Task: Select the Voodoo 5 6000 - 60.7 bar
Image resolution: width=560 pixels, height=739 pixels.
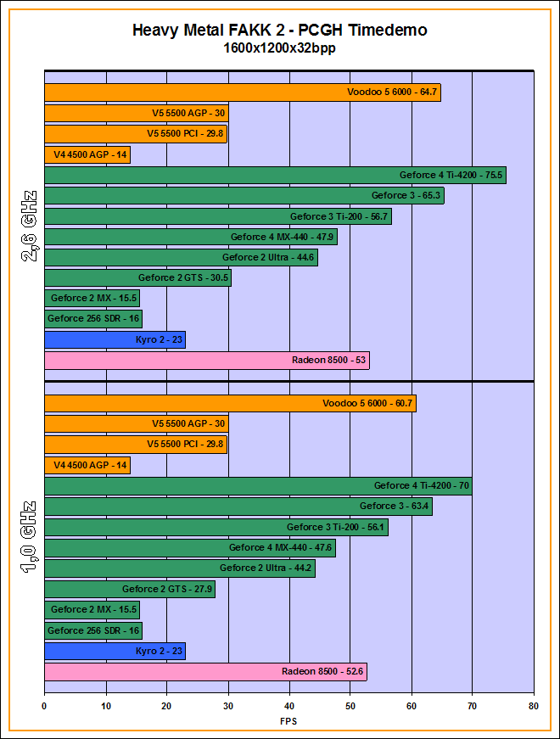Action: [x=230, y=404]
